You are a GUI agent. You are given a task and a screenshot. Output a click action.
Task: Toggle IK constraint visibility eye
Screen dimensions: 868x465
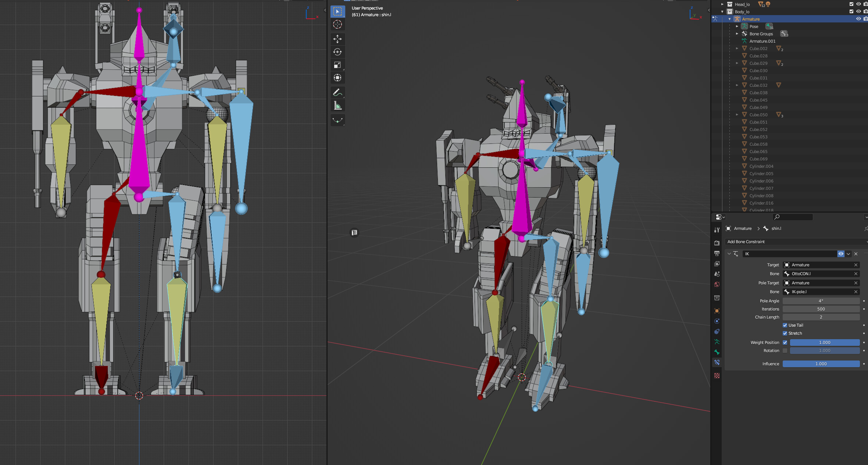point(841,254)
